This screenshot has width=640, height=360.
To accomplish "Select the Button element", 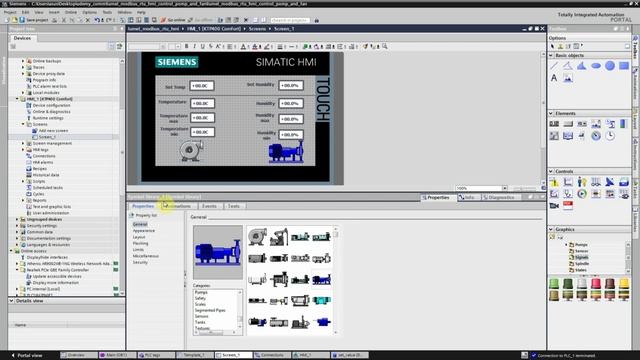I will pyautogui.click(x=568, y=124).
